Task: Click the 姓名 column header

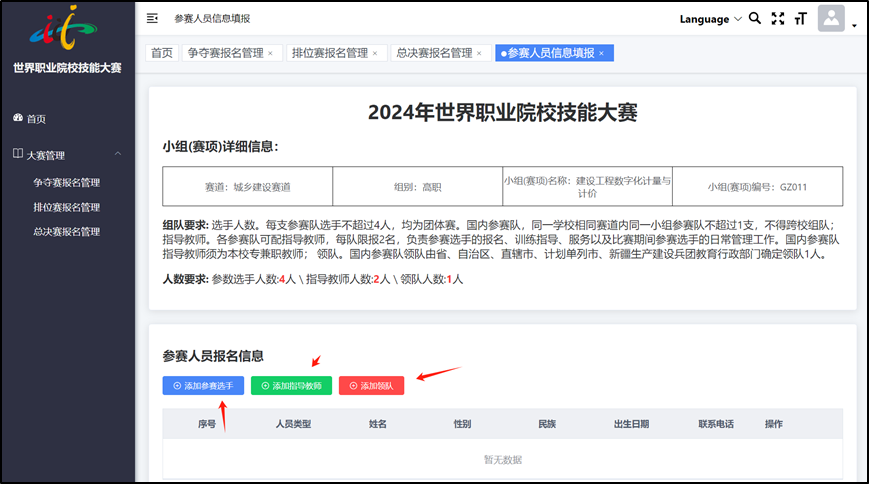Action: [x=378, y=424]
